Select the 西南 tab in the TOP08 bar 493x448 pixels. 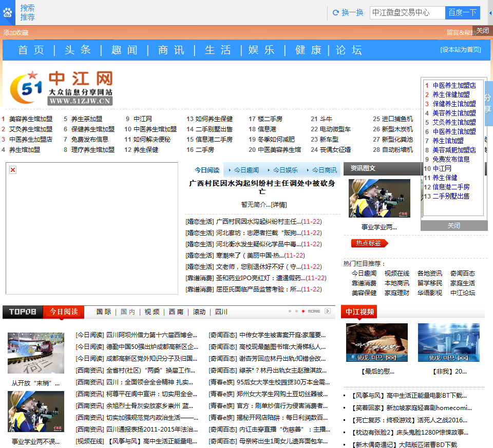(x=176, y=311)
